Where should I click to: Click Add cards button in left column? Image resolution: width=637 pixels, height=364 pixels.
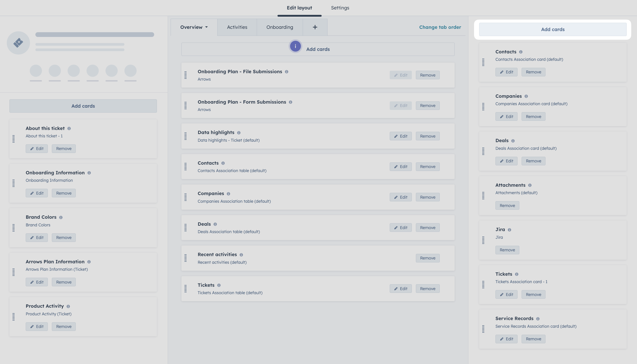[83, 106]
